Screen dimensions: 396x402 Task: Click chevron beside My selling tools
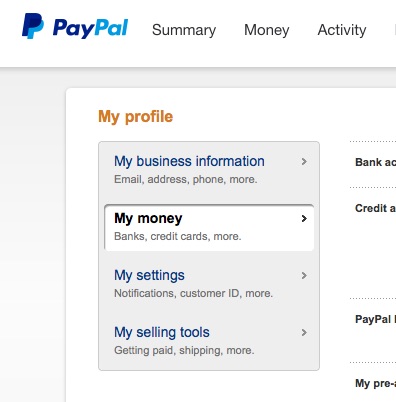[x=304, y=333]
